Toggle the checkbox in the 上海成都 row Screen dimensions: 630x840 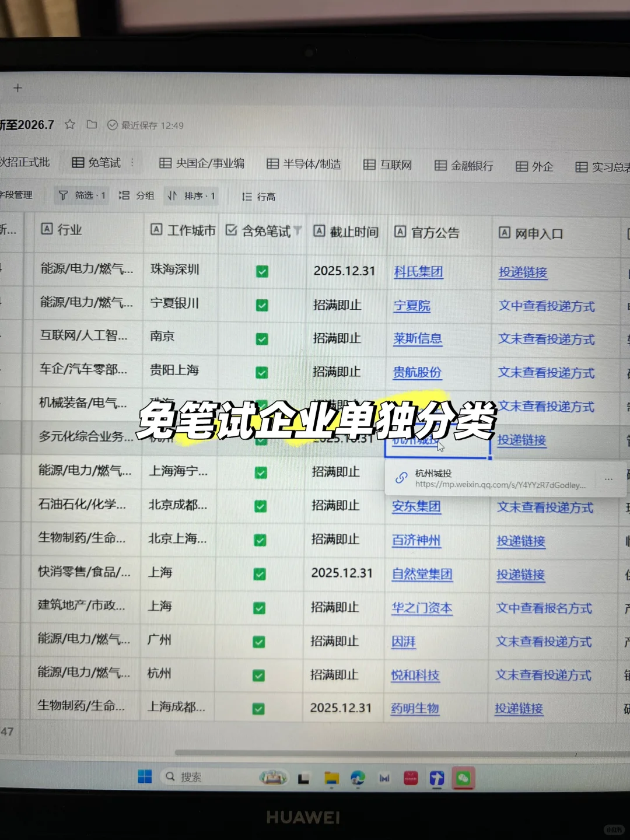coord(258,709)
